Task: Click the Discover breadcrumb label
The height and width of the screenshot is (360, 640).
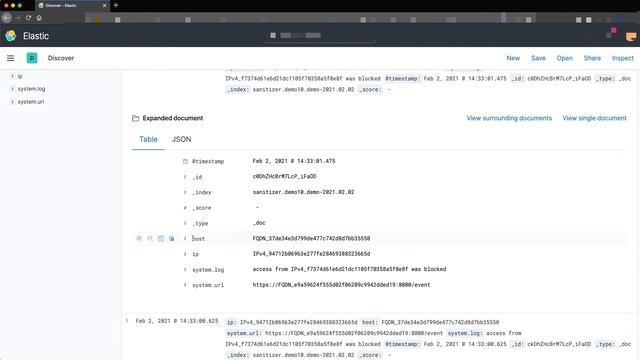Action: pos(61,58)
